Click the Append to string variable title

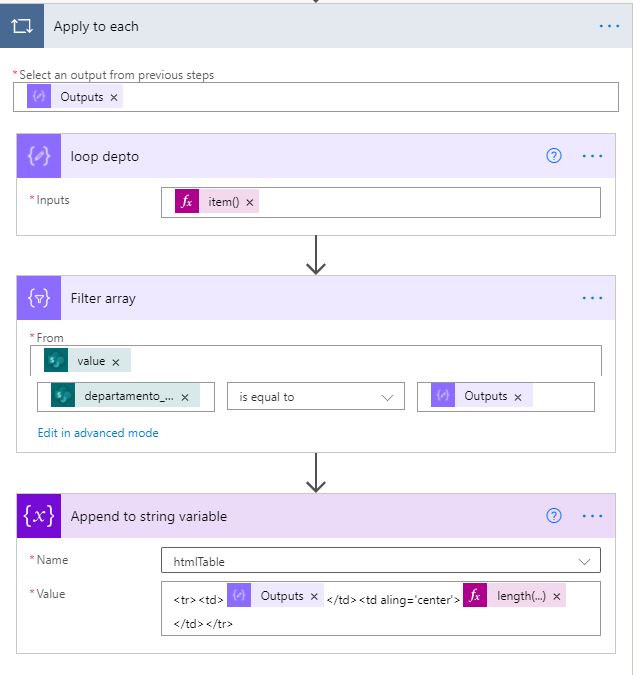tap(149, 516)
